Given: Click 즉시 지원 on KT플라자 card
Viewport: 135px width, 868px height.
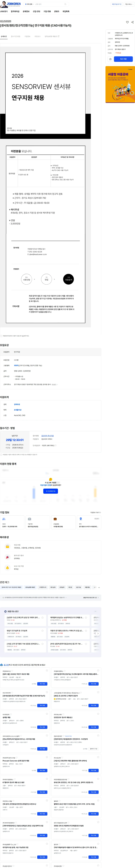Looking at the screenshot, I should click(42, 792).
